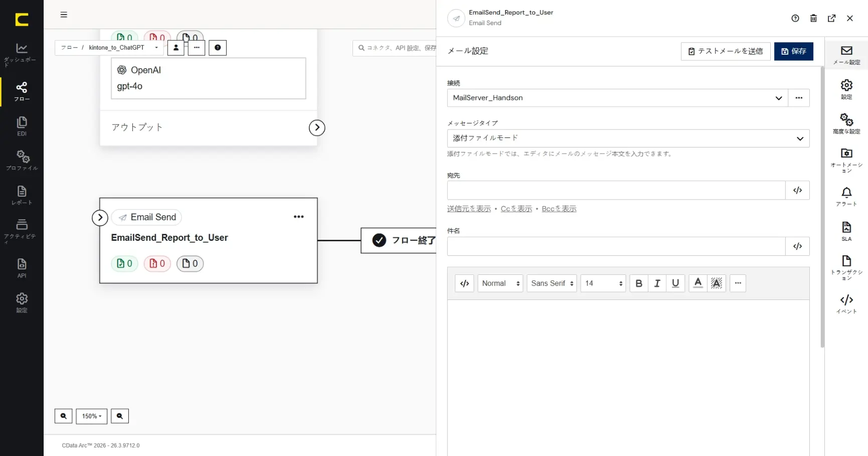Open Activity section in sidebar
The height and width of the screenshot is (456, 868).
coord(22,230)
